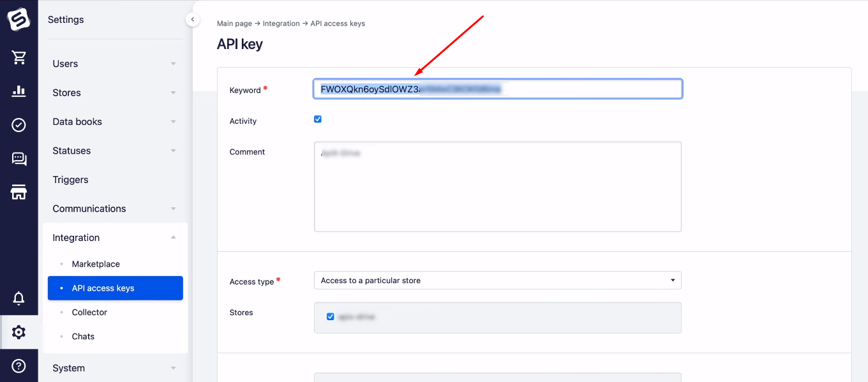Screen dimensions: 868x382
Task: Click the Access type field label
Action: click(251, 282)
